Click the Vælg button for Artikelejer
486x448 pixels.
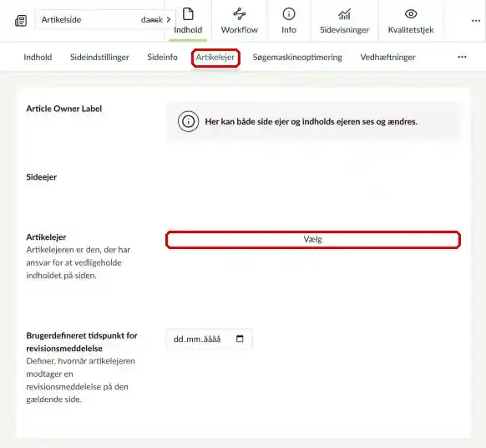point(313,240)
